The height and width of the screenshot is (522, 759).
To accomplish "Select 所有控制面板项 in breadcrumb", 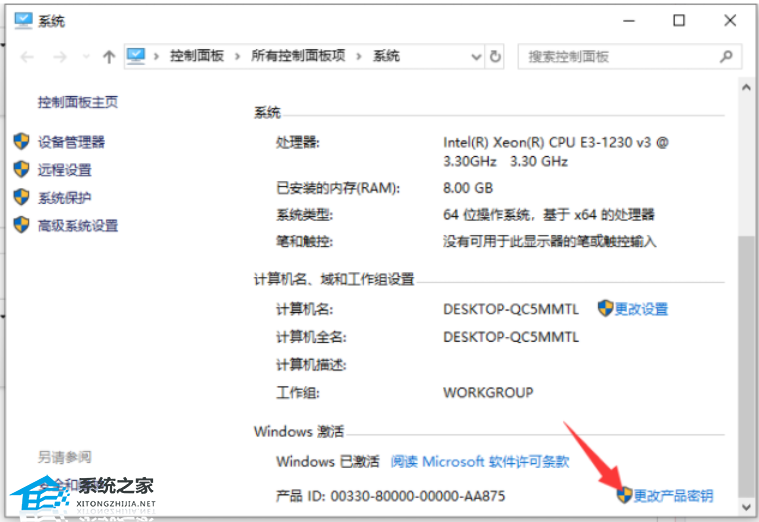I will 298,57.
